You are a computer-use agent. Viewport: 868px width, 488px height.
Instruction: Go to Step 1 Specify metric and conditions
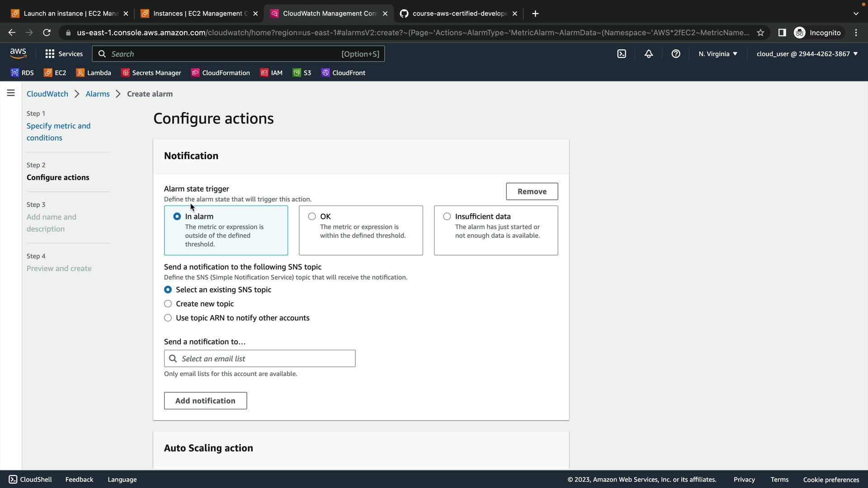tap(58, 131)
